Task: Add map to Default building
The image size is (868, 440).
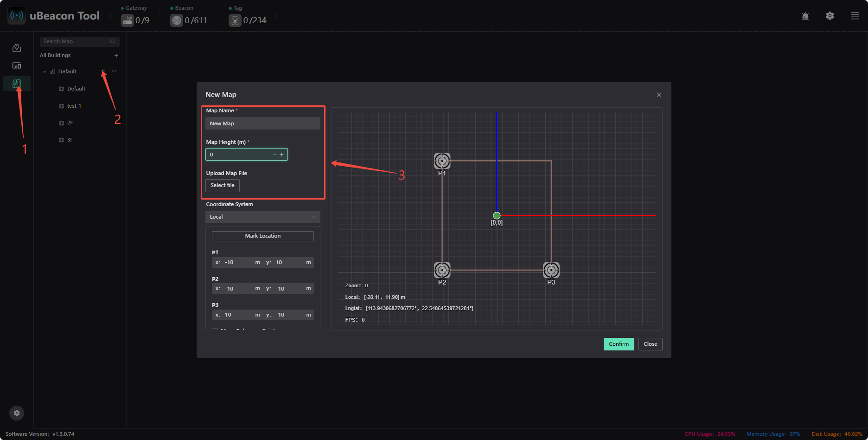Action: point(103,71)
